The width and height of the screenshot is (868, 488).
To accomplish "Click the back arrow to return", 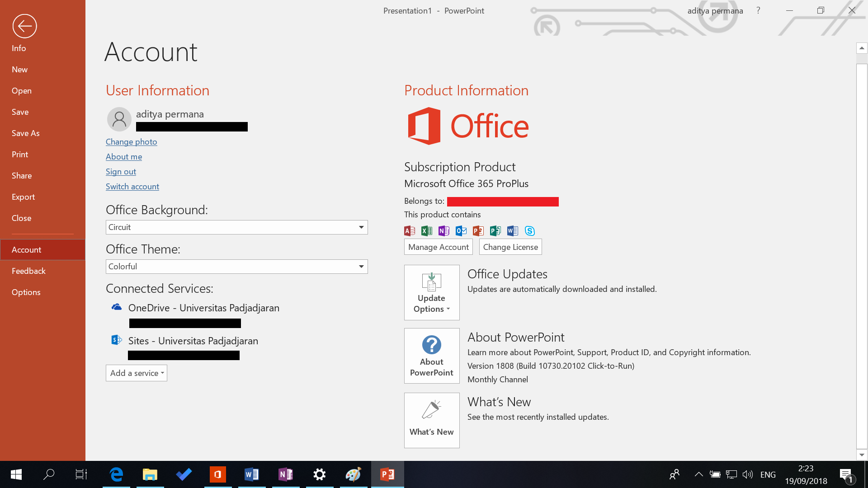I will click(x=24, y=26).
